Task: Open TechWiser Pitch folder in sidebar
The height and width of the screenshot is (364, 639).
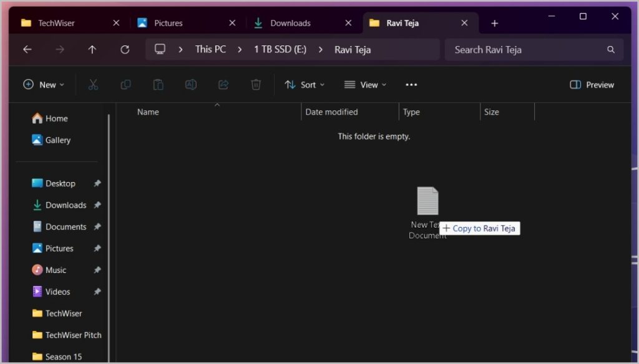Action: point(66,335)
